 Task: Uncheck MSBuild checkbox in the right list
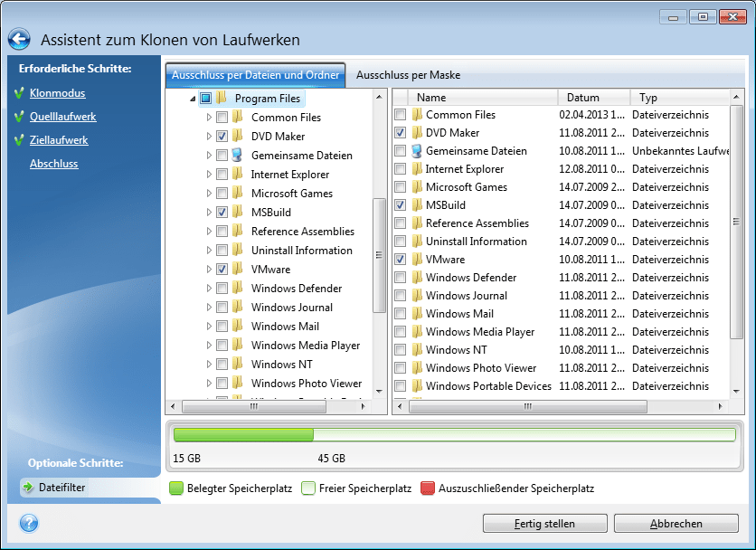tap(401, 205)
